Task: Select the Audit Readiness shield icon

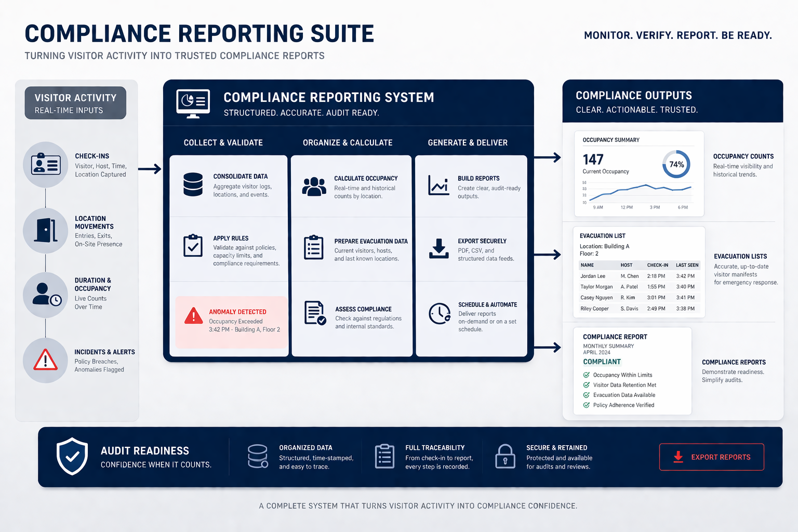Action: [72, 457]
